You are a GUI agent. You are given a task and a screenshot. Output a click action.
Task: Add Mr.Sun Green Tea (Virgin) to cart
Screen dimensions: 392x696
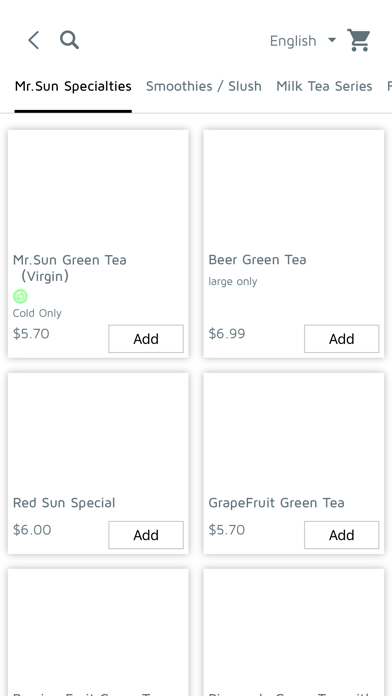(146, 339)
